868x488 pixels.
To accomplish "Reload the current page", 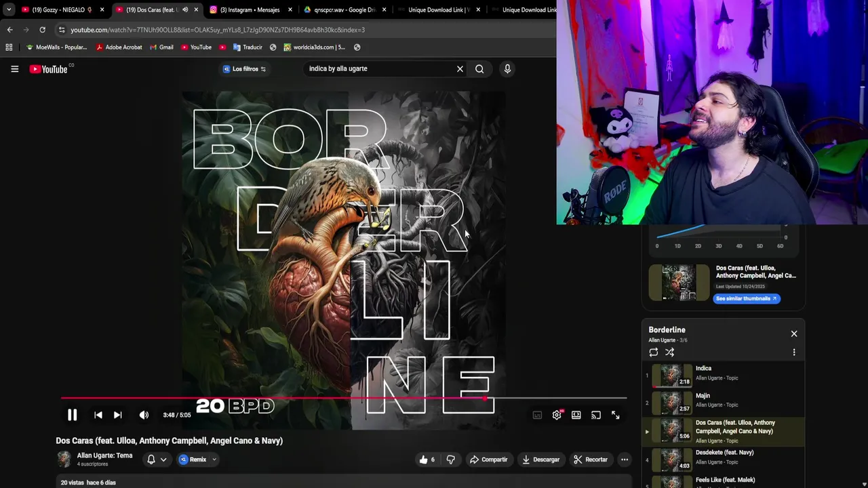I will (42, 30).
